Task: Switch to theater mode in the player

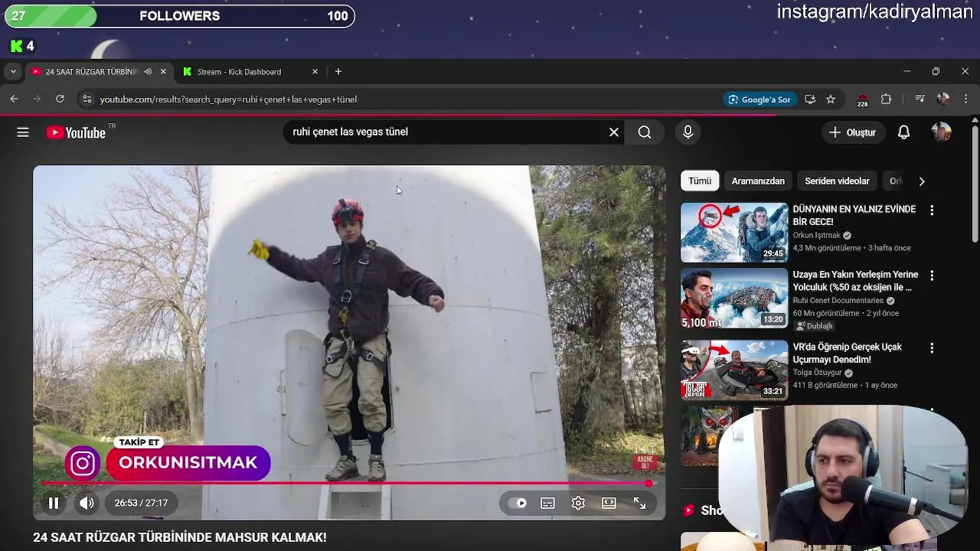Action: [x=609, y=503]
